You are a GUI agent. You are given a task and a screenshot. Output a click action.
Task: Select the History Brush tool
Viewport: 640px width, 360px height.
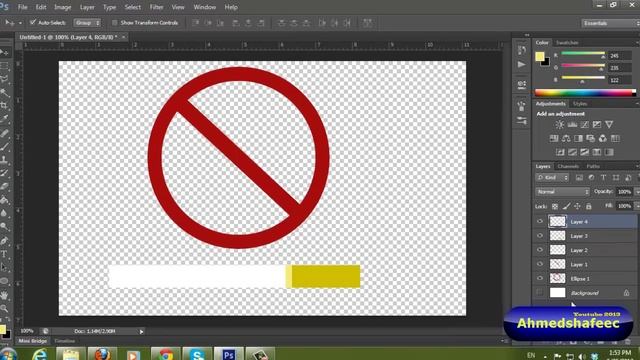[x=4, y=173]
